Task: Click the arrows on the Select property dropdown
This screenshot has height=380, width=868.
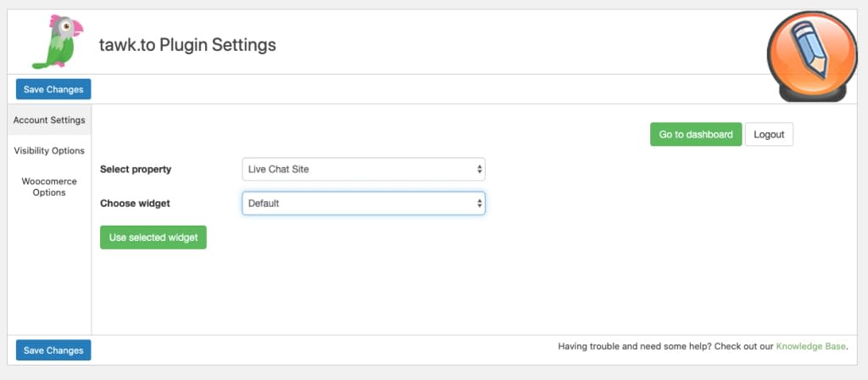Action: (480, 170)
